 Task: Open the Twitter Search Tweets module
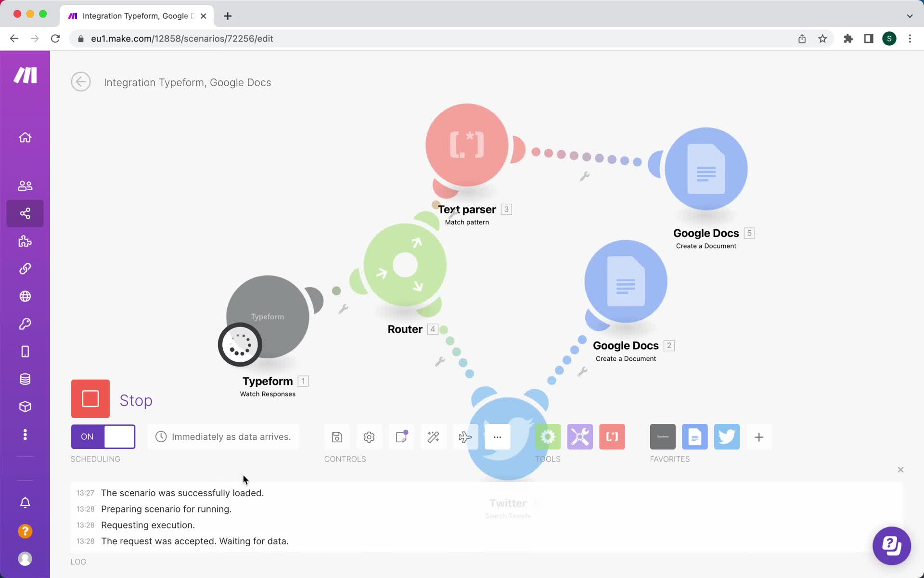pyautogui.click(x=508, y=438)
